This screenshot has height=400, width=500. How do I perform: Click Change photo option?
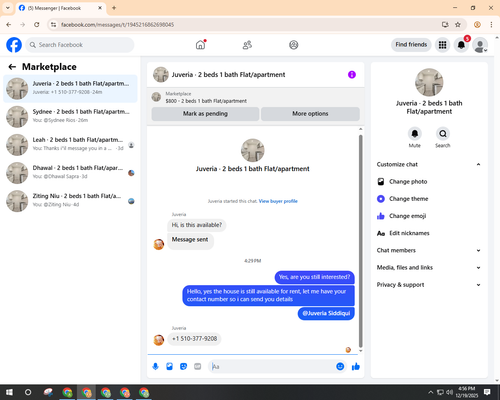[x=429, y=182]
